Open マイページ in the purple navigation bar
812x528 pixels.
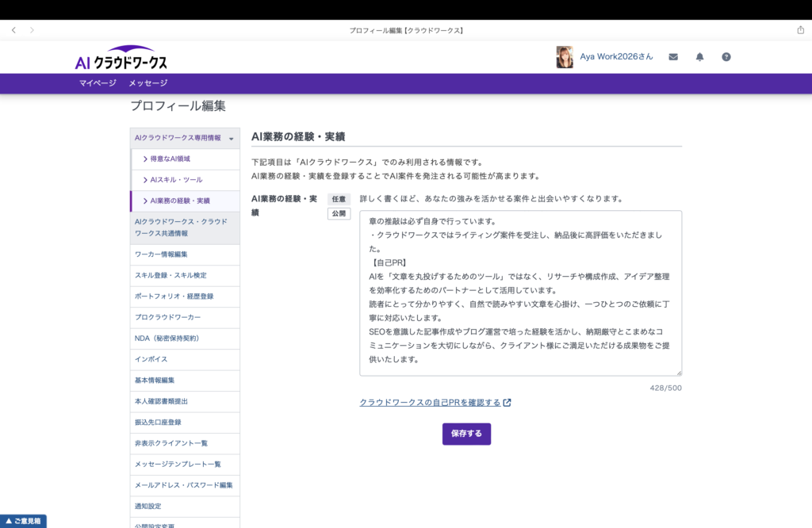pyautogui.click(x=98, y=82)
